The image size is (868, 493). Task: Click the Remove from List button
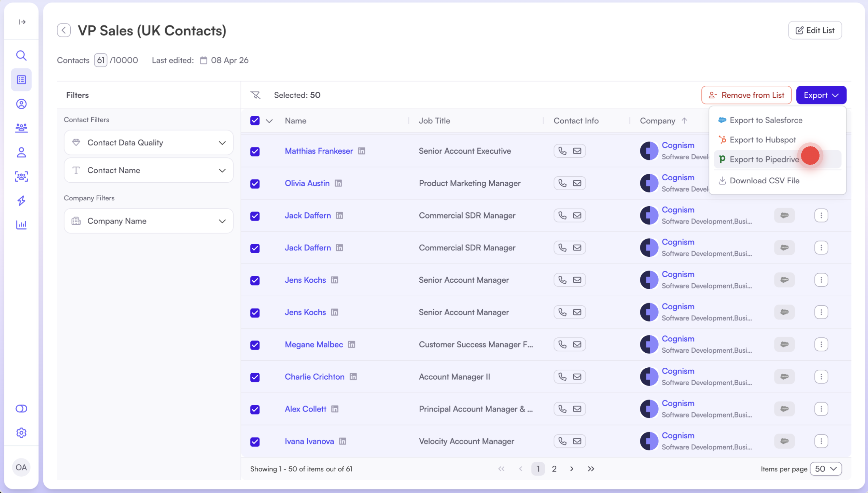(x=746, y=95)
